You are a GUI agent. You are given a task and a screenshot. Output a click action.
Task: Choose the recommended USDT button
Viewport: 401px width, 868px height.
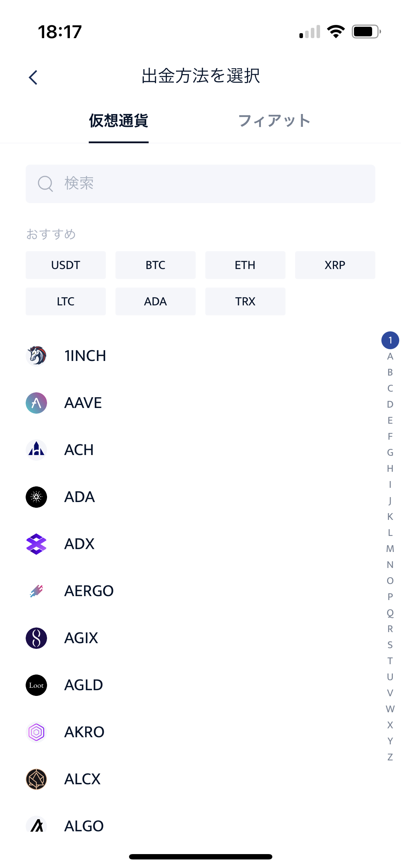tap(66, 265)
